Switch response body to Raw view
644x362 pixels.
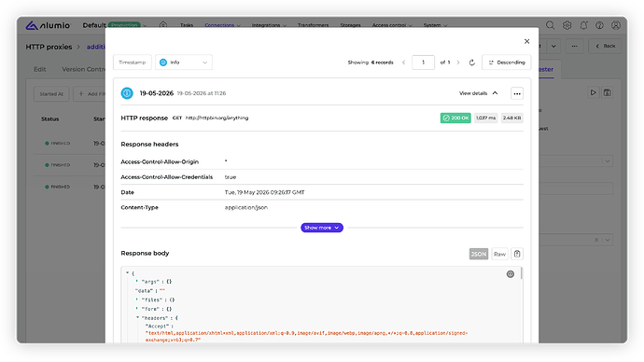tap(499, 254)
